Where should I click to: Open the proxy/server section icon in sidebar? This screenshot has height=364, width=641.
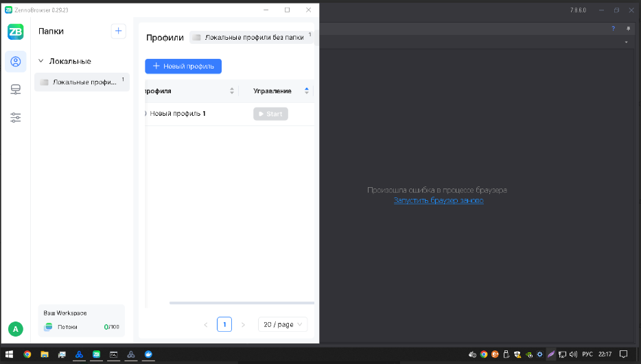(16, 90)
